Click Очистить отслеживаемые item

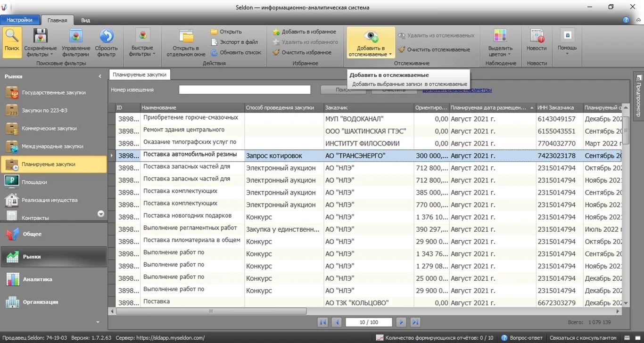click(434, 49)
